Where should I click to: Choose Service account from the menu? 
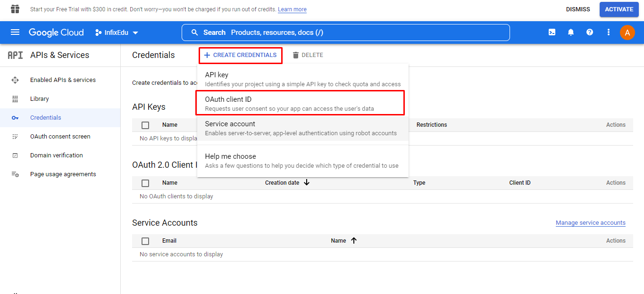click(x=302, y=128)
